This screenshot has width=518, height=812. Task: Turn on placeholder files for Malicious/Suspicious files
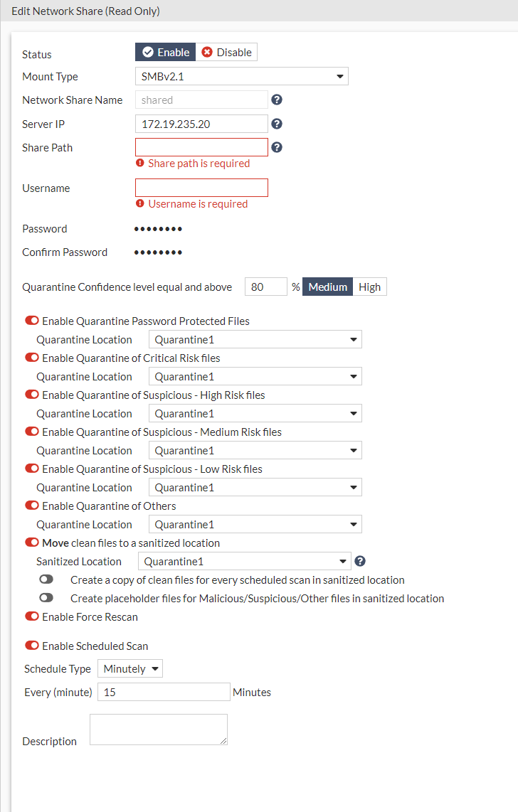(46, 598)
